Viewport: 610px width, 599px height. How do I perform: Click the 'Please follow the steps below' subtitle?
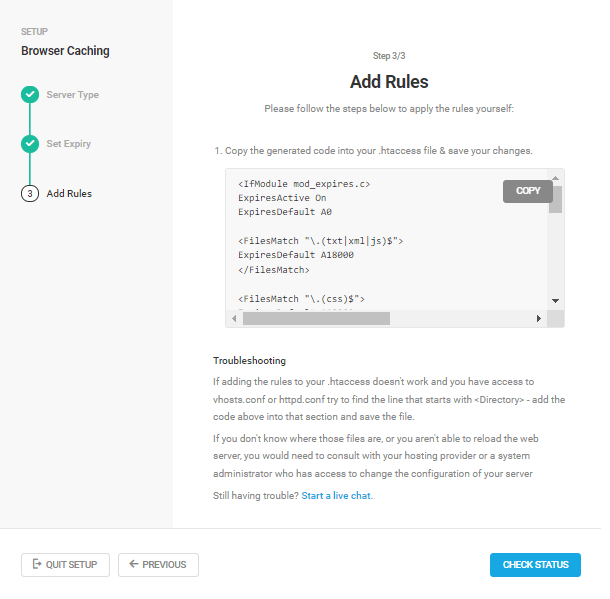point(389,109)
